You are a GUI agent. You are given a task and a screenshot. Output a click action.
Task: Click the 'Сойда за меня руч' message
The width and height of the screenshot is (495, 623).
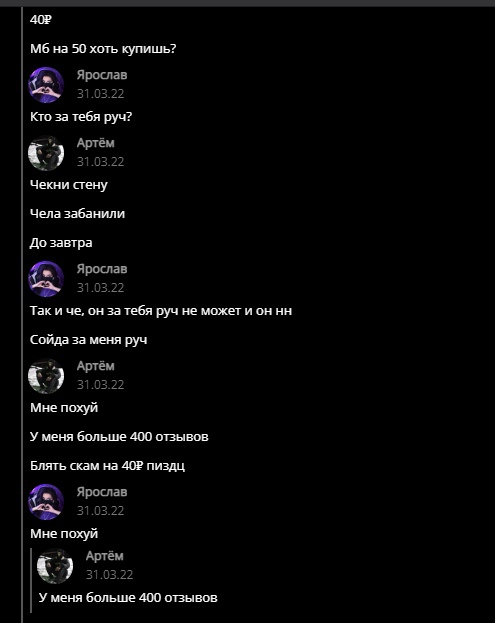pos(89,340)
